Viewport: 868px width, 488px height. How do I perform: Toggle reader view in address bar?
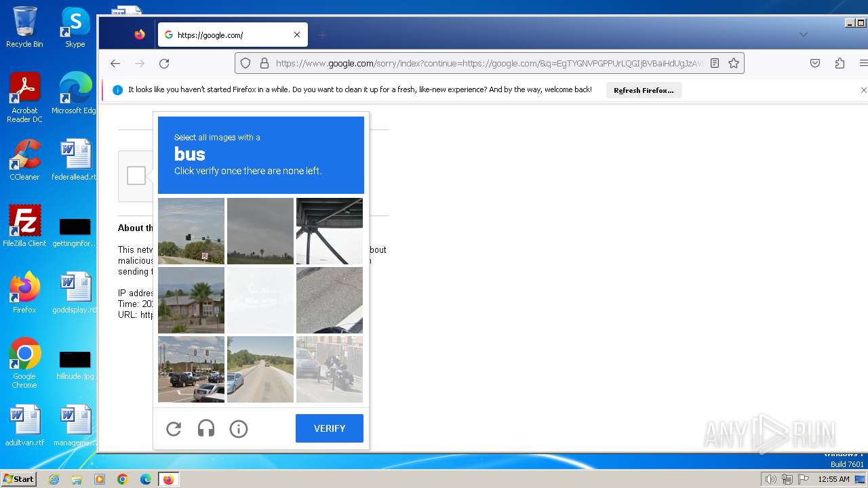click(715, 63)
